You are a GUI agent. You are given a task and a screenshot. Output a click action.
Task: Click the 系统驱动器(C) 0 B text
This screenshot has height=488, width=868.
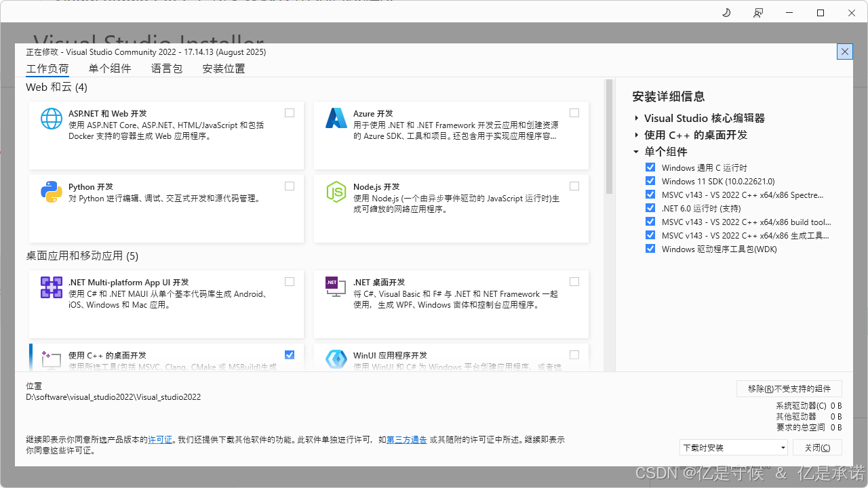pyautogui.click(x=809, y=406)
